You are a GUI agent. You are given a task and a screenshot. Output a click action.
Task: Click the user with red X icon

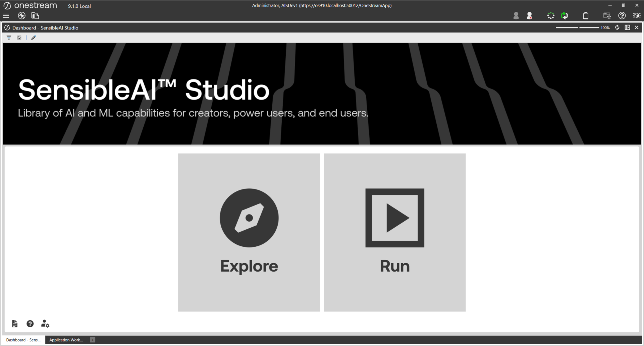(x=530, y=16)
